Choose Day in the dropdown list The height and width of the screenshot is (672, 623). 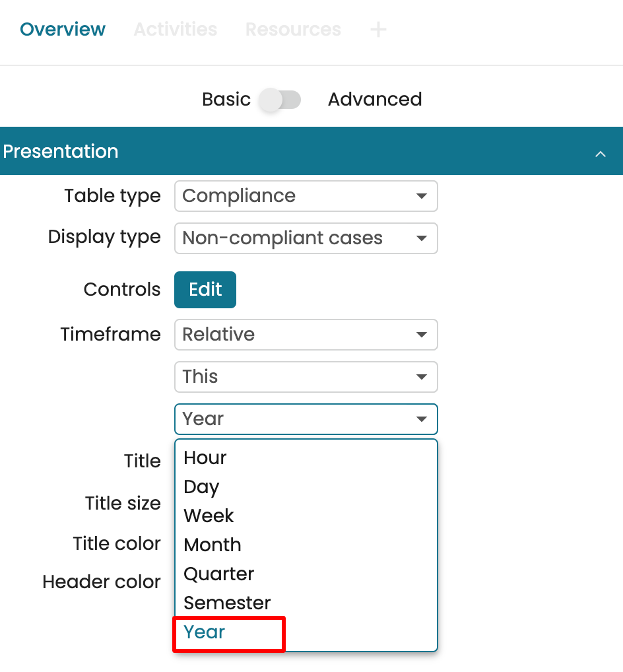(201, 487)
